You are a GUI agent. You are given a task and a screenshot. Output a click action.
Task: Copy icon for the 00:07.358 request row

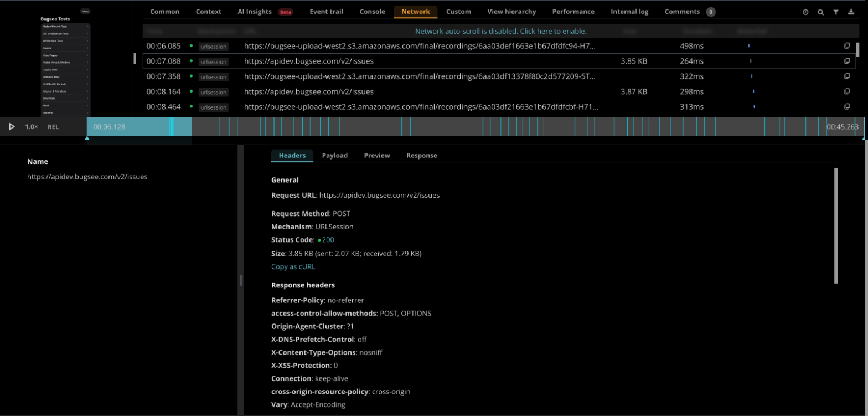pos(846,76)
